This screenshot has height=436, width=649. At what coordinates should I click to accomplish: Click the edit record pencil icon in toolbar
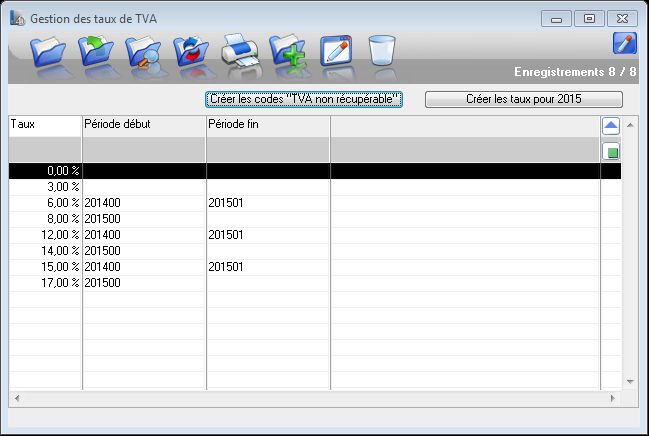pos(336,51)
